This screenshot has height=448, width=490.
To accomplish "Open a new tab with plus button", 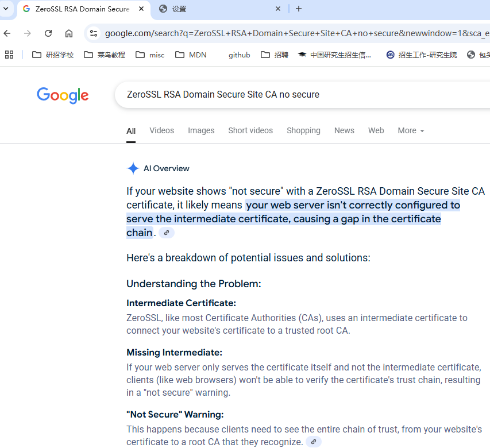I will coord(299,9).
